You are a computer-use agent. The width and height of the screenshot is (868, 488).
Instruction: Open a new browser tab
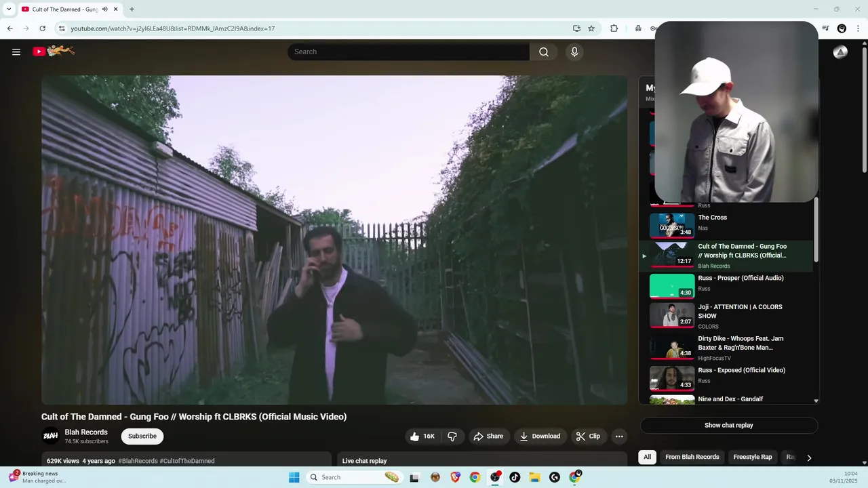click(132, 9)
